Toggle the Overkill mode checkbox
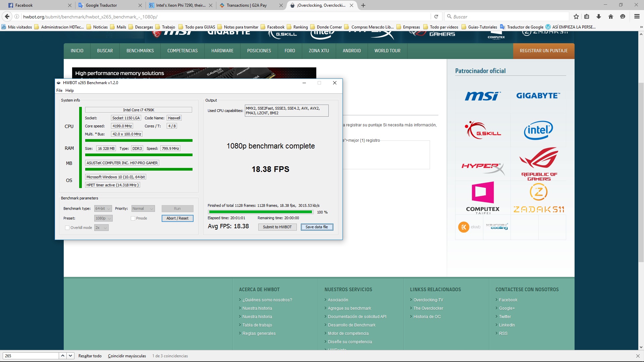The image size is (644, 362). point(67,228)
